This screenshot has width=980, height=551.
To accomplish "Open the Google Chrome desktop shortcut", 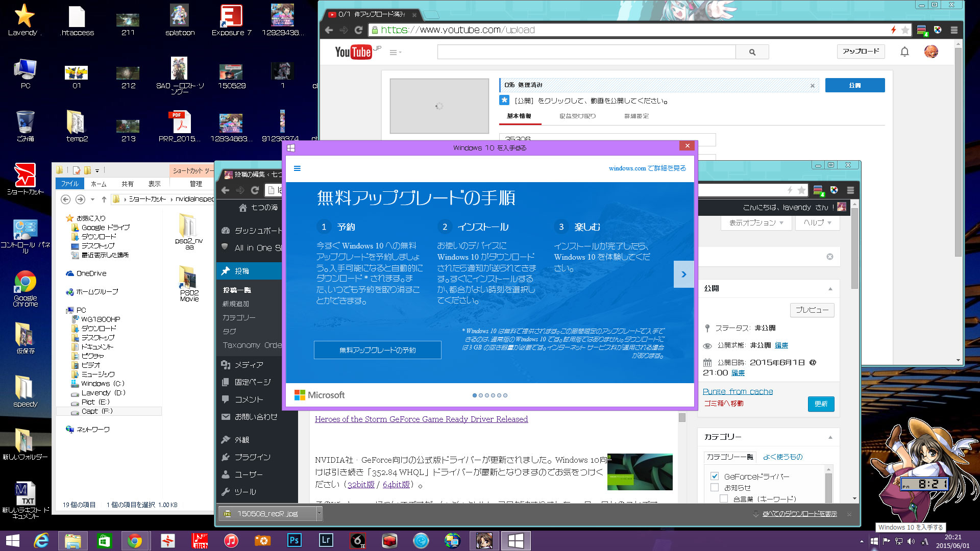I will [26, 289].
